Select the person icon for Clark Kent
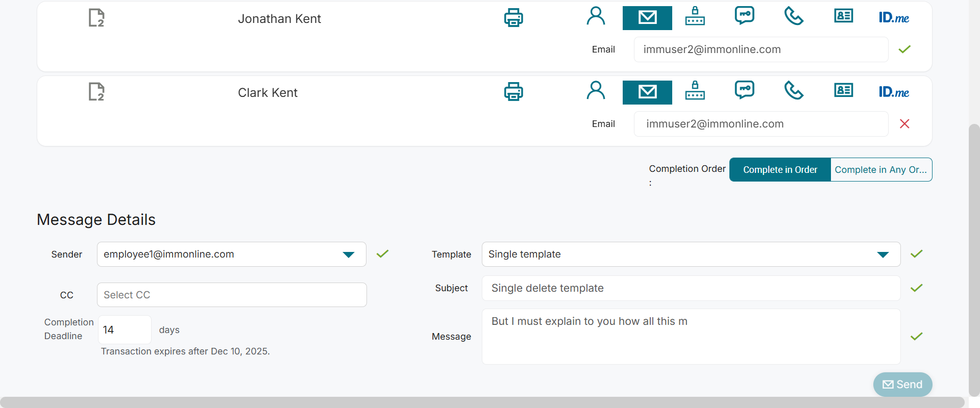The image size is (980, 408). (x=596, y=91)
